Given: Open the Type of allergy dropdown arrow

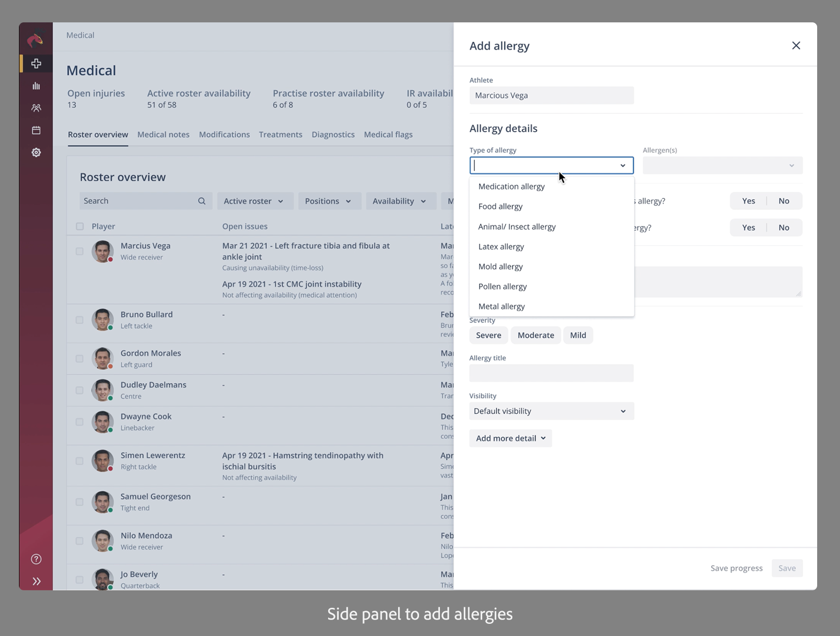Looking at the screenshot, I should click(x=623, y=165).
